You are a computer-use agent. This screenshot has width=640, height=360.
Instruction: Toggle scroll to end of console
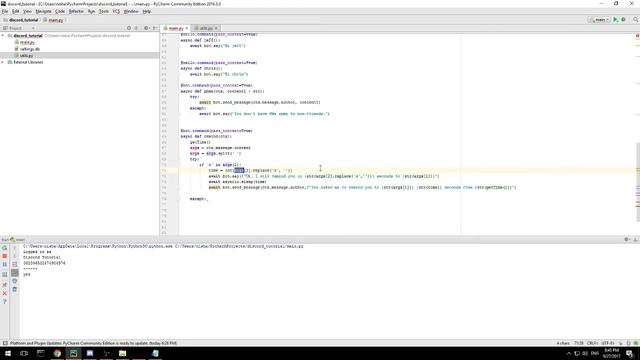coord(15,273)
